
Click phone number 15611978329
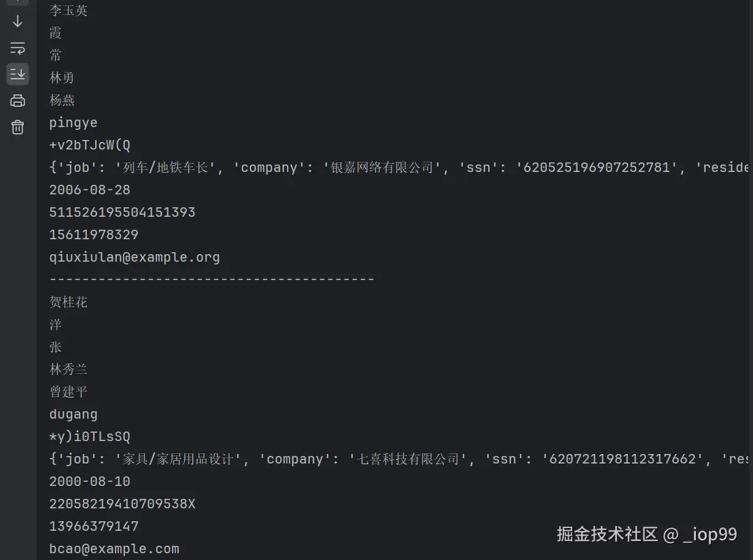point(93,234)
